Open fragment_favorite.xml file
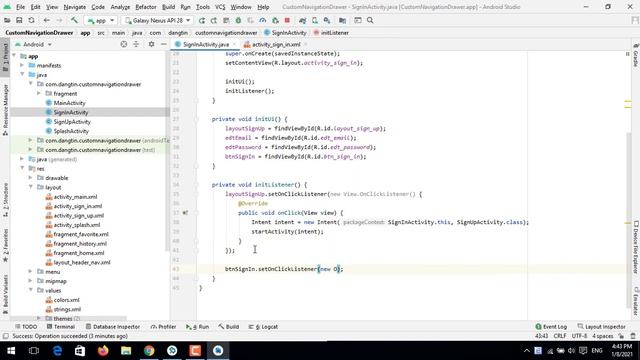The width and height of the screenshot is (640, 360). pos(81,234)
